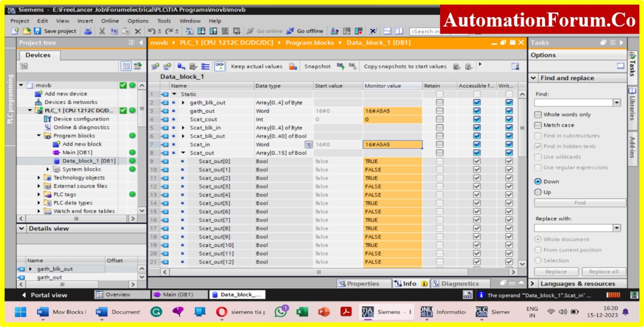The image size is (644, 327).
Task: Open the Options menu
Action: click(138, 21)
